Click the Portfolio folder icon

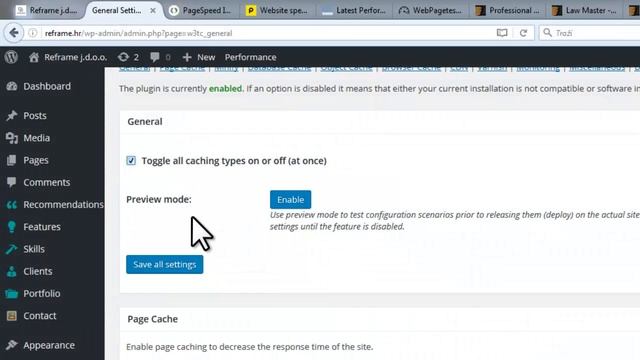[x=12, y=293]
